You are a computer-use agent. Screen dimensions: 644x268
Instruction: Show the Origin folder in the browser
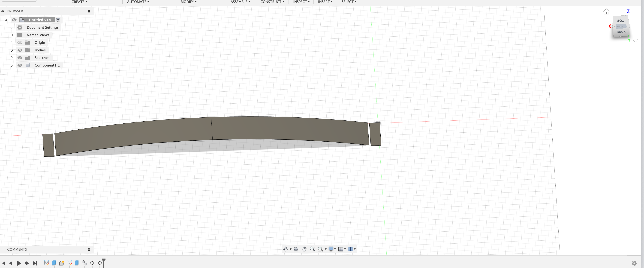(x=20, y=42)
